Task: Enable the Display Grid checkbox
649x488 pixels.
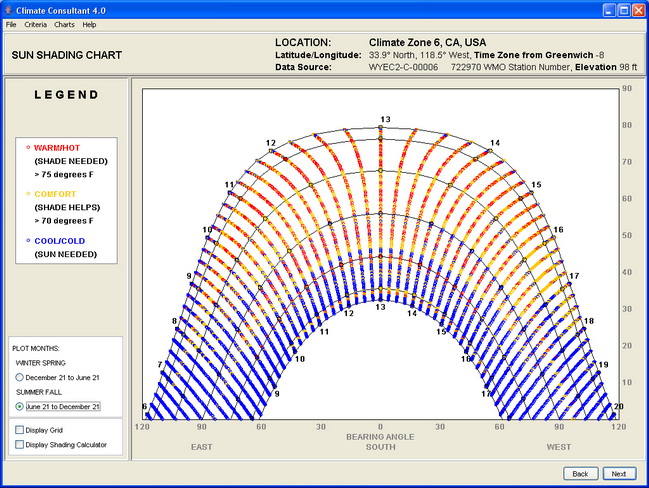Action: click(19, 430)
